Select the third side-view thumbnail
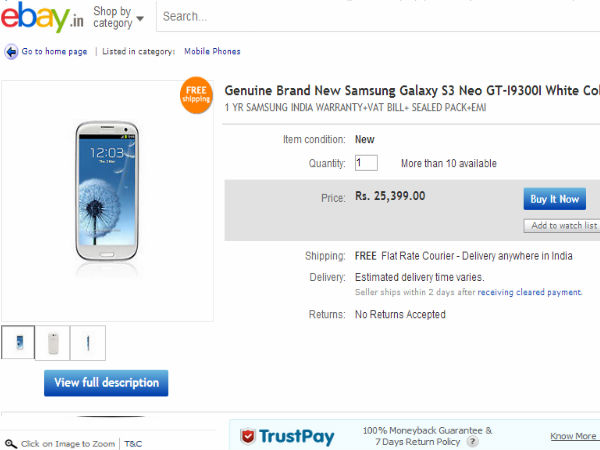The image size is (600, 450). pos(88,343)
